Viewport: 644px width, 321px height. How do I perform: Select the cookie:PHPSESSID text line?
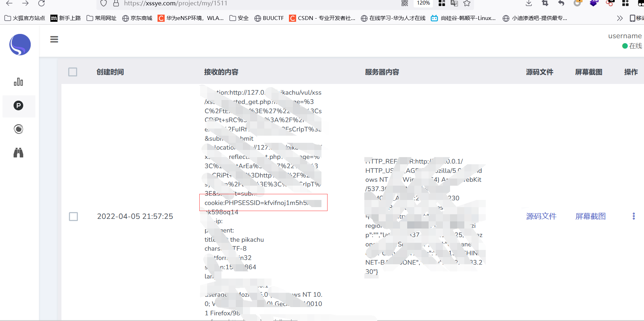(263, 203)
